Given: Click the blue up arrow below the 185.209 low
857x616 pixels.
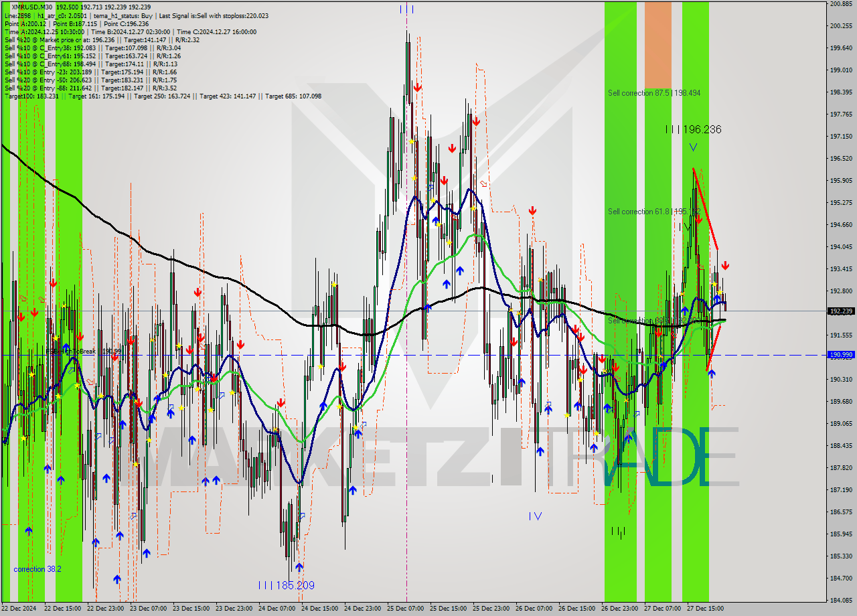Looking at the screenshot, I should 299,567.
